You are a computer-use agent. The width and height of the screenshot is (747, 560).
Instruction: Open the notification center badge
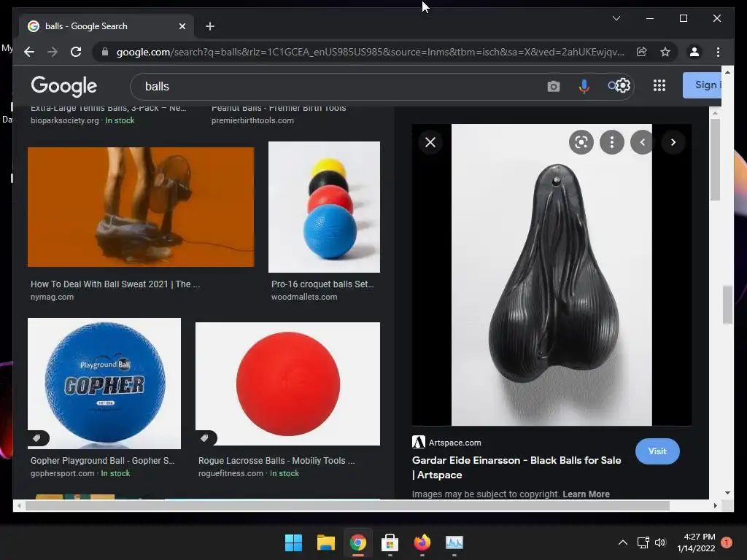click(726, 542)
